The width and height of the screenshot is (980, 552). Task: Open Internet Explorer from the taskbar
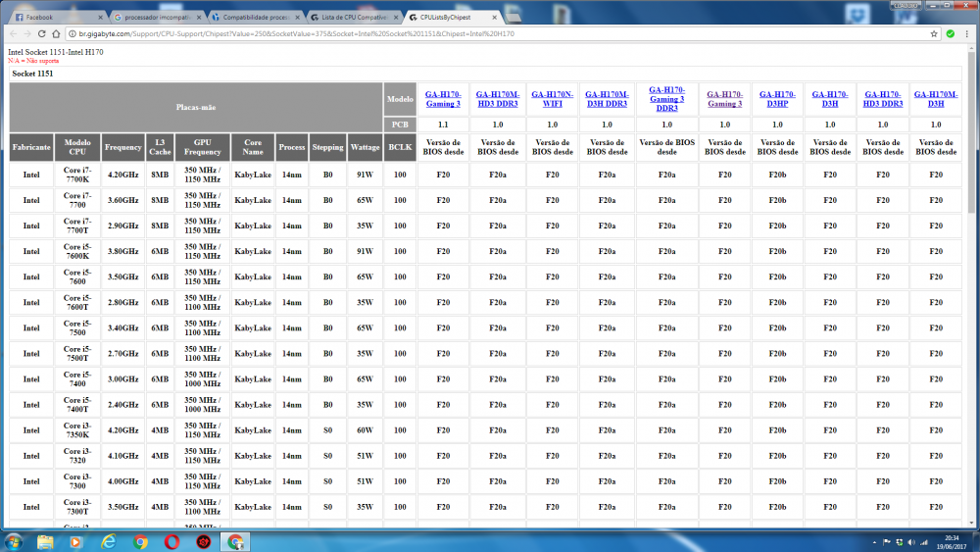point(109,541)
